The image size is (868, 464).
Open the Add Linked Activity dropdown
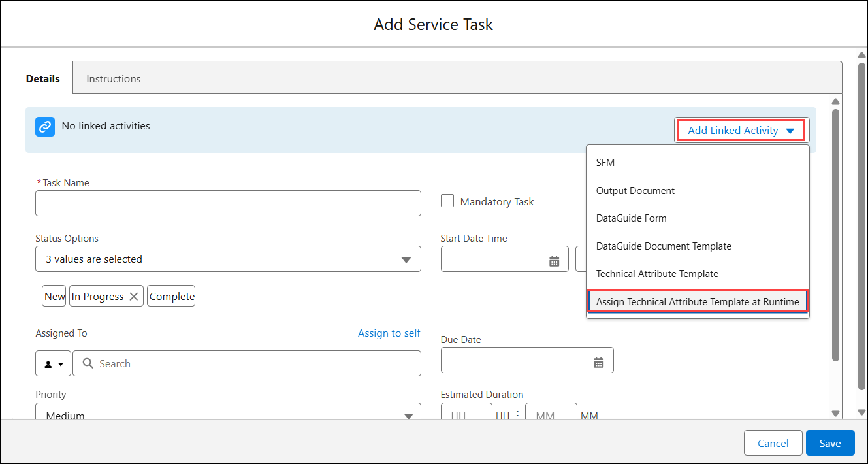tap(741, 130)
